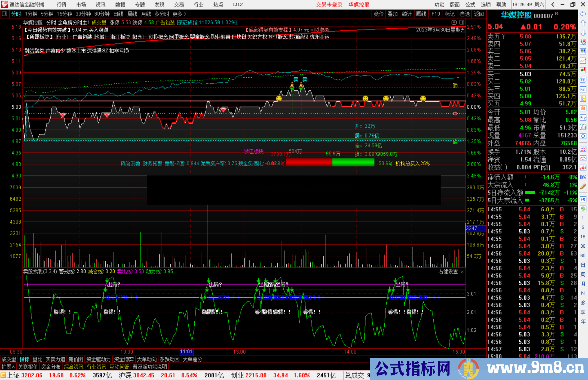Click the up arrow icon in right sidebar
Image resolution: width=588 pixels, height=380 pixels.
pyautogui.click(x=583, y=23)
